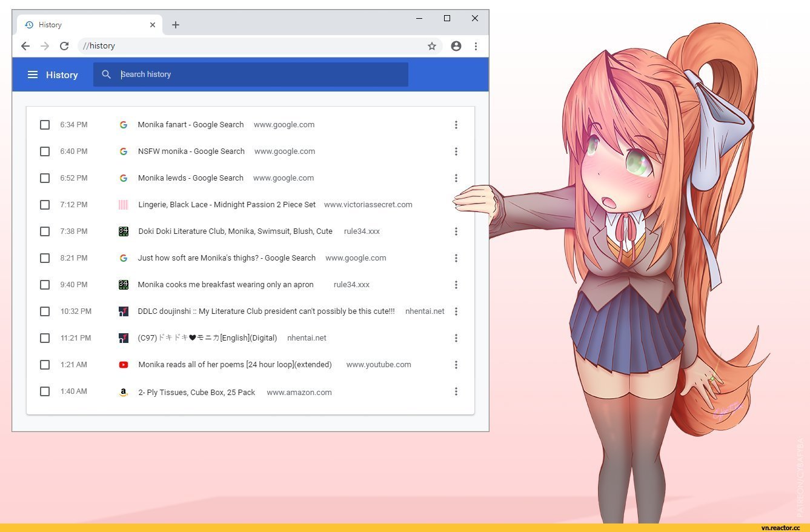
Task: Click the Google favicon on the 6:34 PM entry
Action: [x=124, y=125]
